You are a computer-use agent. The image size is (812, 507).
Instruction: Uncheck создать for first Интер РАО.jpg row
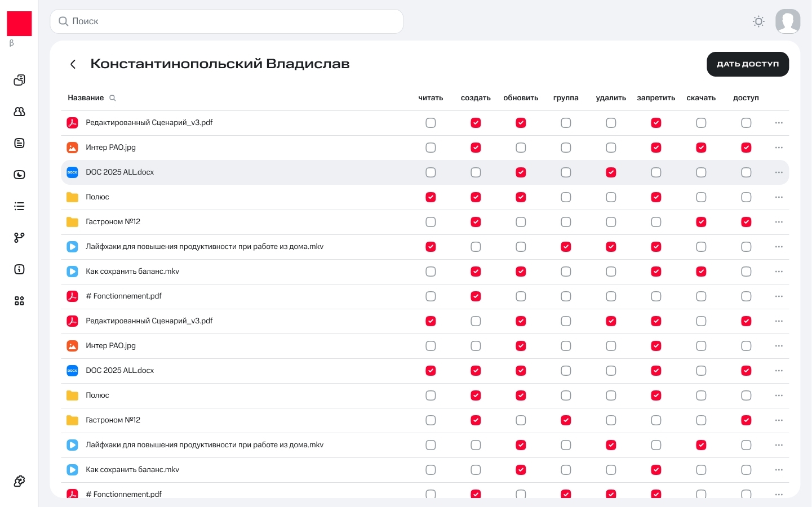coord(476,148)
